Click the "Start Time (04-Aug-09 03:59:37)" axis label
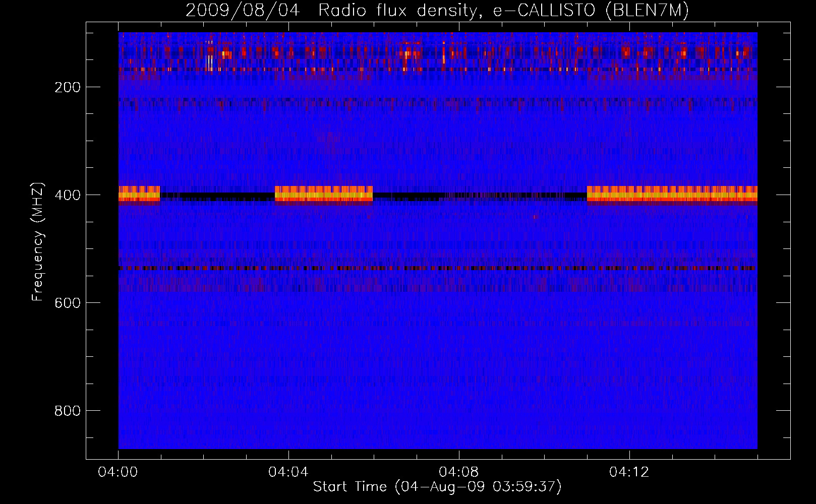Image resolution: width=816 pixels, height=504 pixels. (x=437, y=487)
